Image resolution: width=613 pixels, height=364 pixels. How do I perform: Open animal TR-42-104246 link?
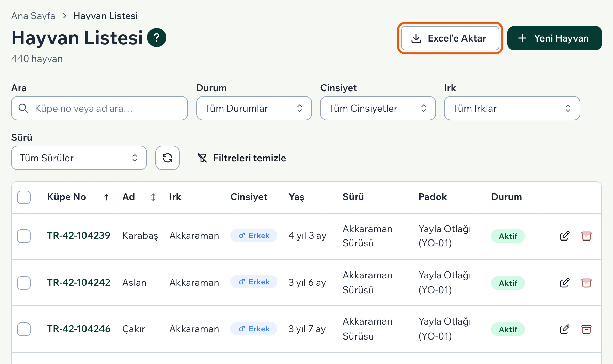79,329
